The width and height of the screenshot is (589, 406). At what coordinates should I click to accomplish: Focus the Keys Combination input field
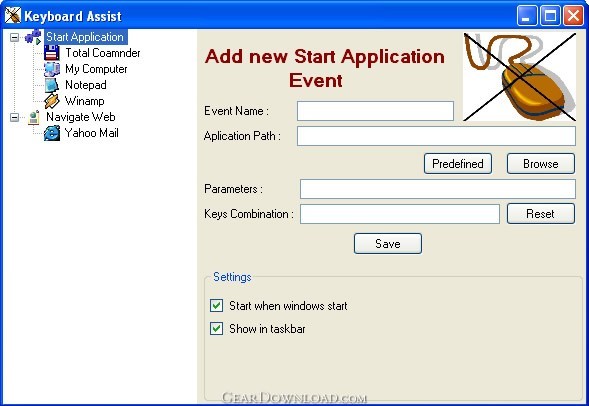[x=400, y=214]
